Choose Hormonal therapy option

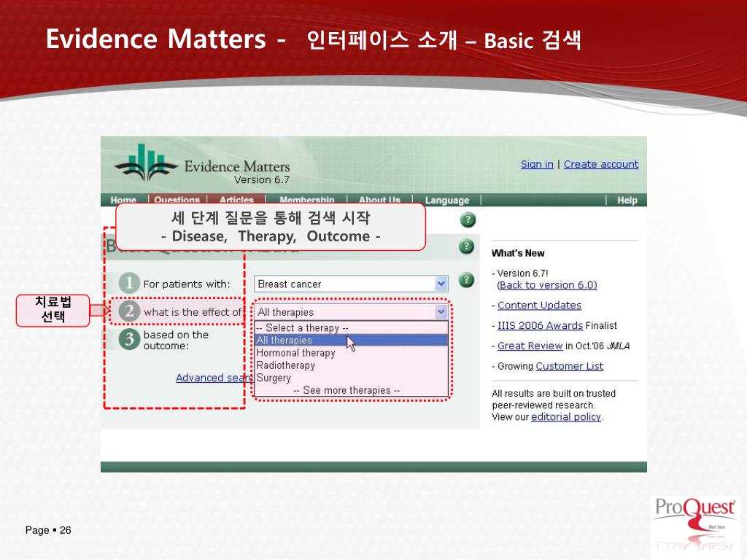pos(351,353)
